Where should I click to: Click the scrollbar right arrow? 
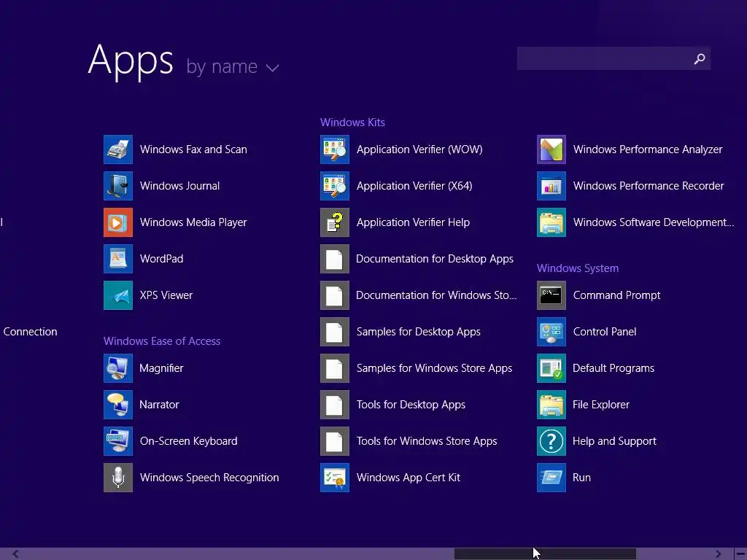pyautogui.click(x=718, y=554)
